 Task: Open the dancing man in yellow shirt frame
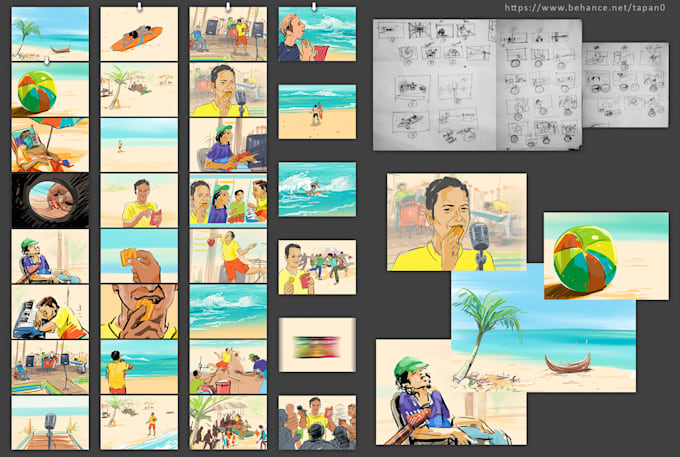pos(229,256)
